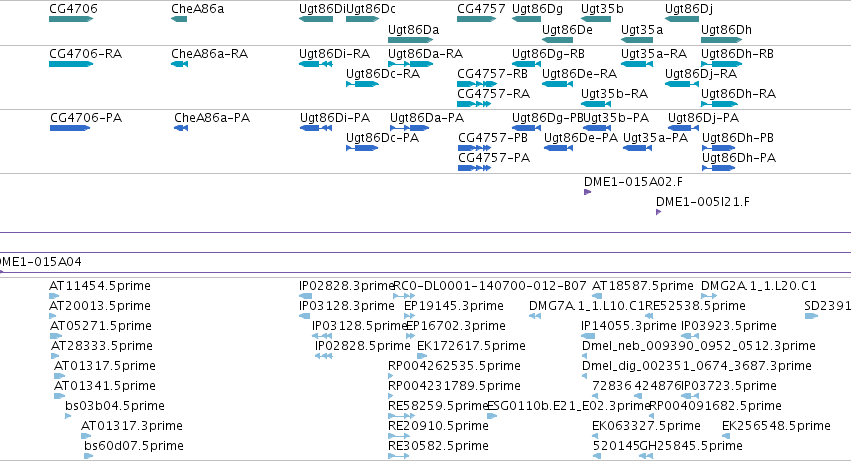This screenshot has height=461, width=851.
Task: Select the Ugt35b gene
Action: tap(596, 19)
